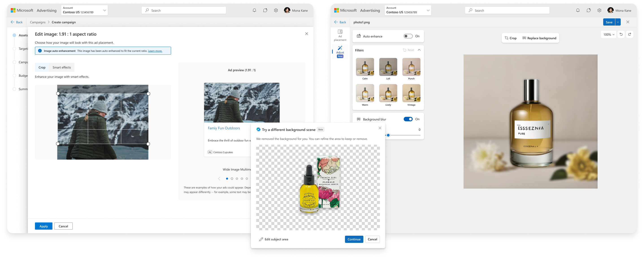Click Microsoft logo in left window
This screenshot has width=644, height=259.
click(x=13, y=11)
